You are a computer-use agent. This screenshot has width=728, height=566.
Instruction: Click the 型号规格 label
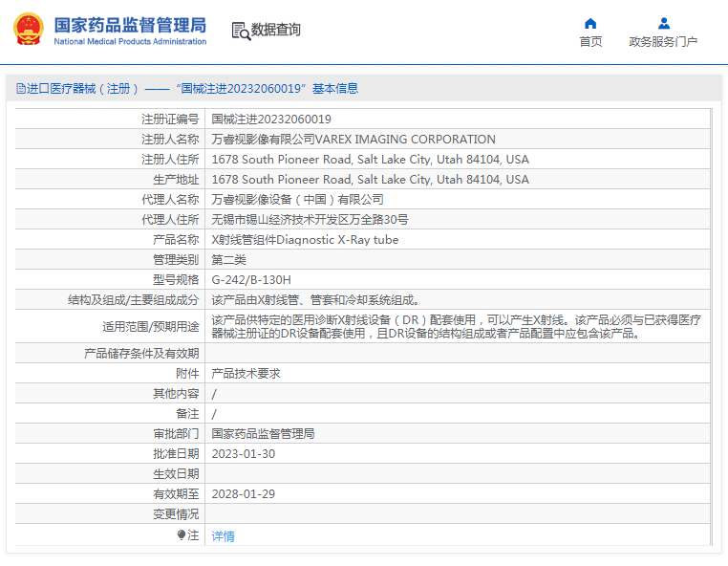(176, 280)
